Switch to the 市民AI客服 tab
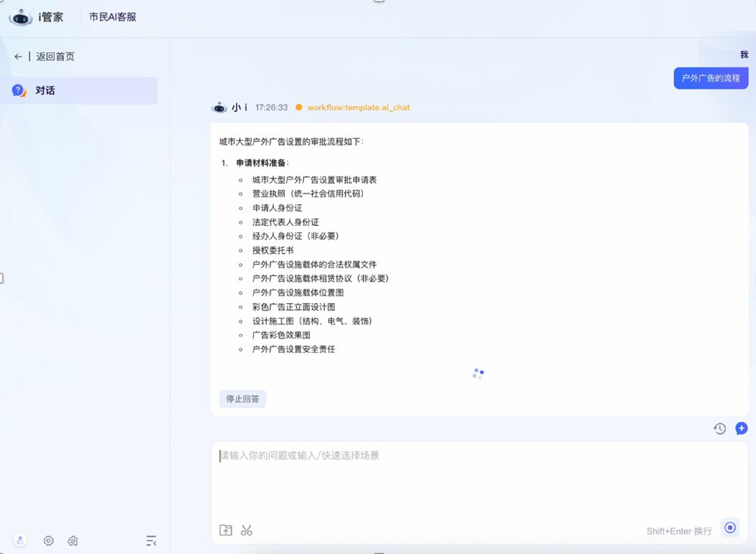This screenshot has width=756, height=554. pyautogui.click(x=111, y=16)
